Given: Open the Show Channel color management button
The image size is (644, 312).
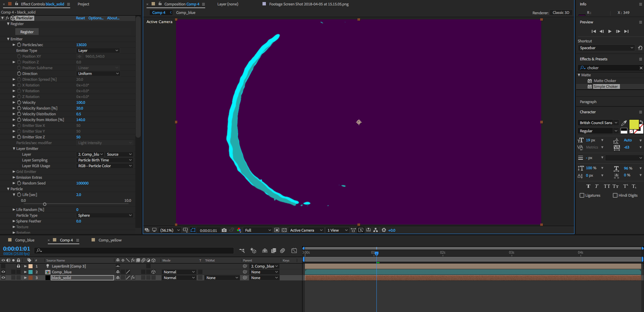Looking at the screenshot, I should 239,230.
